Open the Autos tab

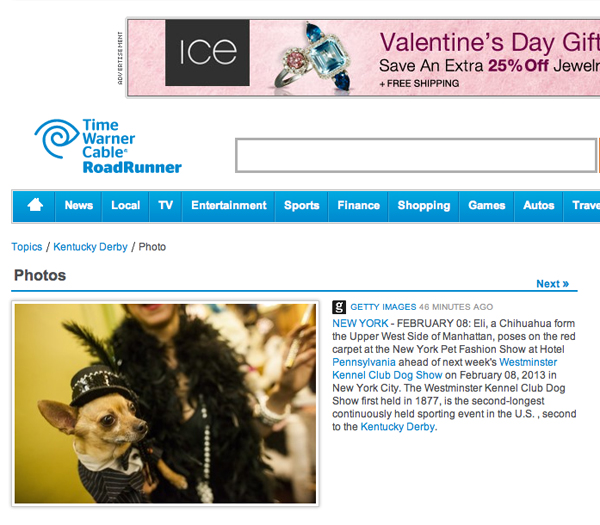tap(539, 205)
